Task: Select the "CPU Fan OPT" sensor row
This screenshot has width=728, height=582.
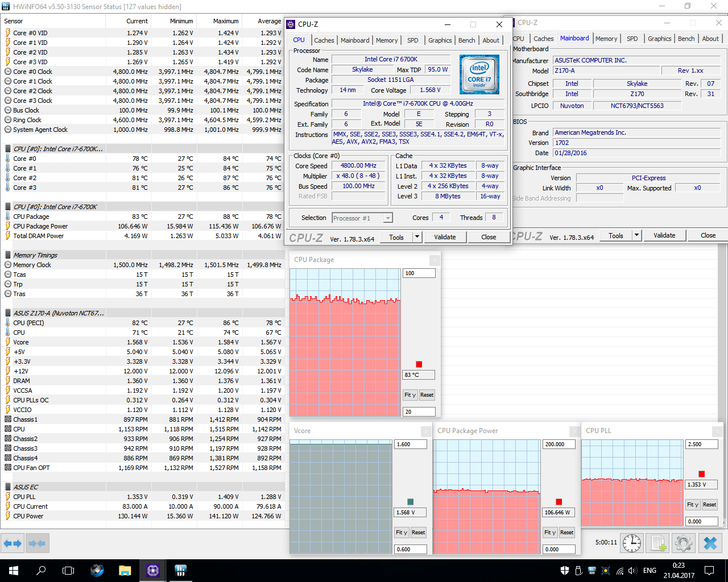Action: tap(142, 468)
